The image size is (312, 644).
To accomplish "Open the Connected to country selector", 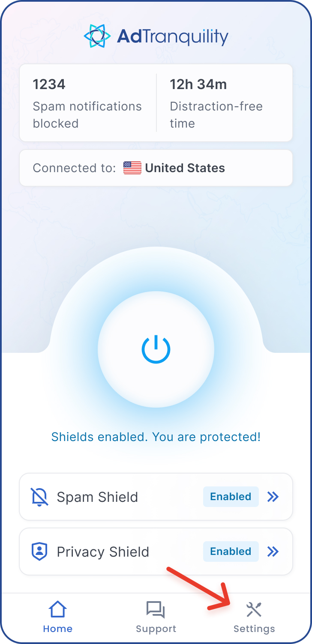I will pyautogui.click(x=156, y=168).
